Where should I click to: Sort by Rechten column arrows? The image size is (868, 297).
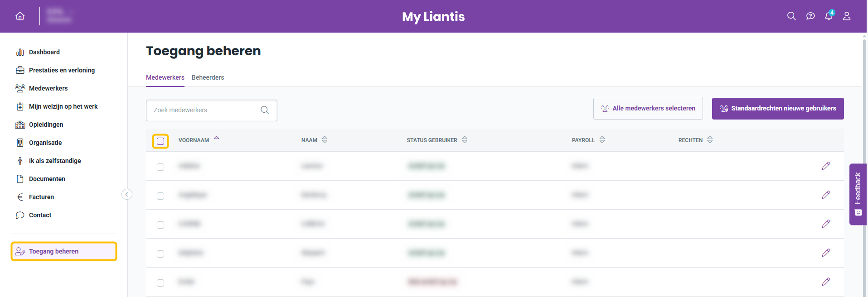710,140
